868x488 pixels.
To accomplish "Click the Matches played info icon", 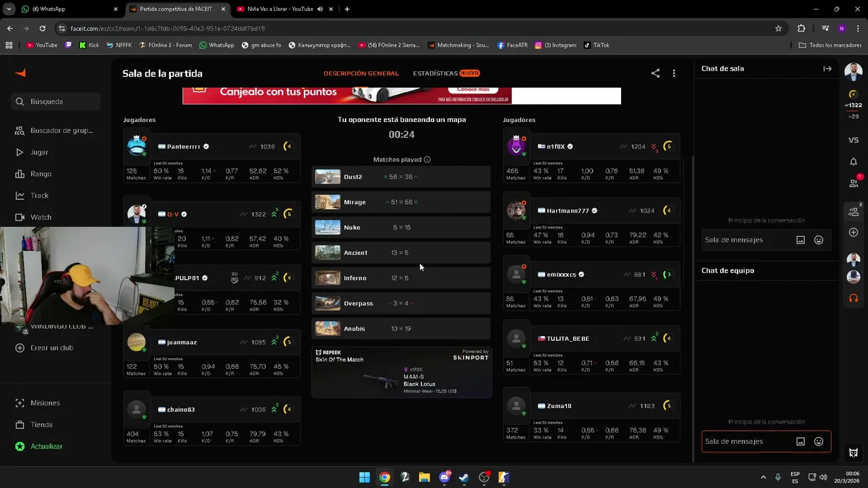I will pyautogui.click(x=427, y=160).
